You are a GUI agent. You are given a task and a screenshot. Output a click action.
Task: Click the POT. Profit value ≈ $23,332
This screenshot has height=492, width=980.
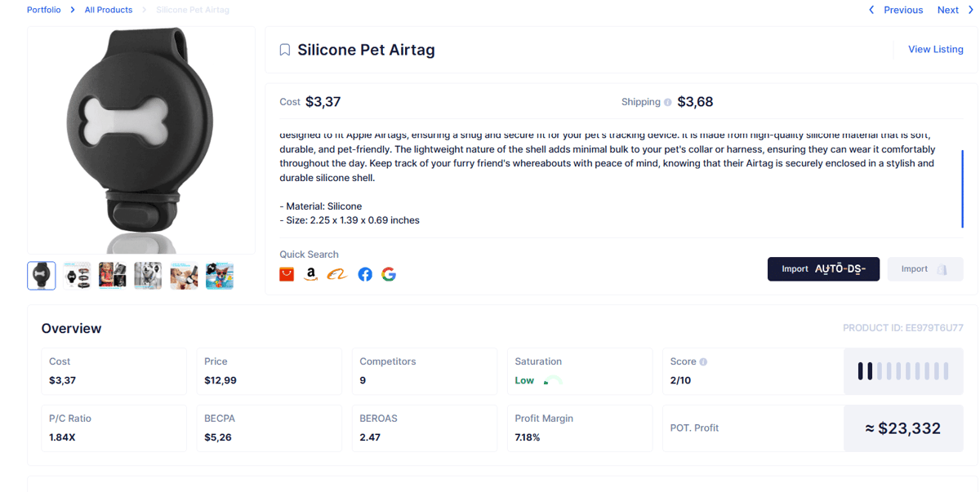point(903,428)
